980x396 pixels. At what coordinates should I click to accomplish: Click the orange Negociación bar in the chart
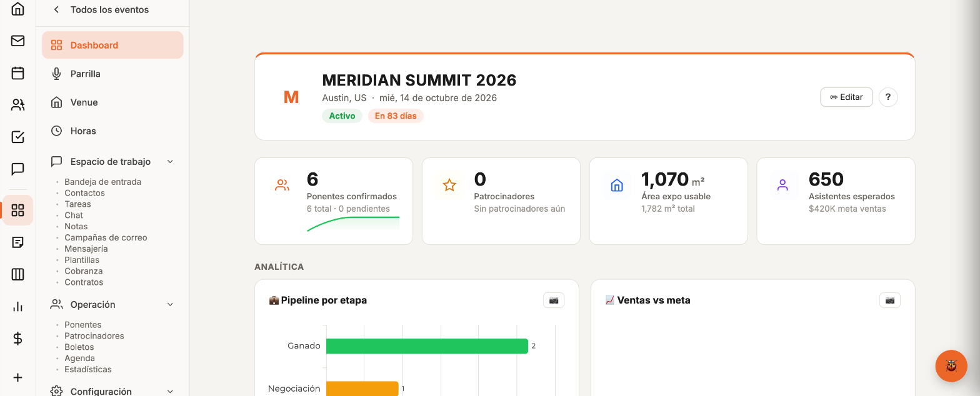(362, 389)
